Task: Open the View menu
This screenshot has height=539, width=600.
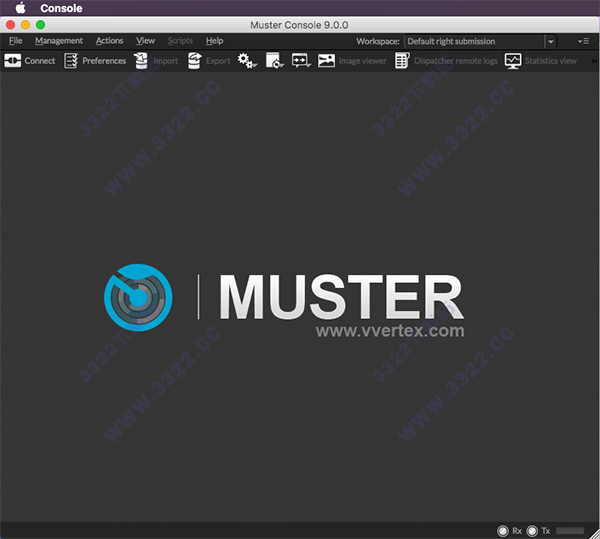Action: [x=145, y=41]
